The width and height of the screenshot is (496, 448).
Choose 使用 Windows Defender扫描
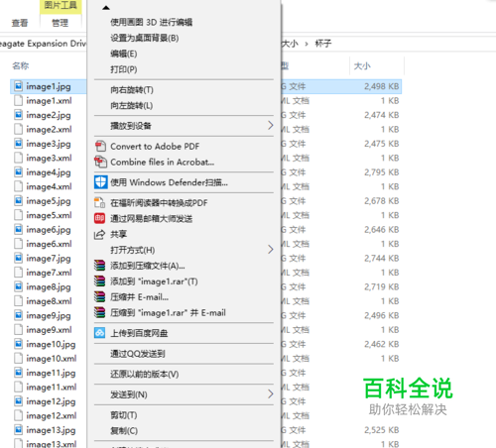tap(169, 182)
